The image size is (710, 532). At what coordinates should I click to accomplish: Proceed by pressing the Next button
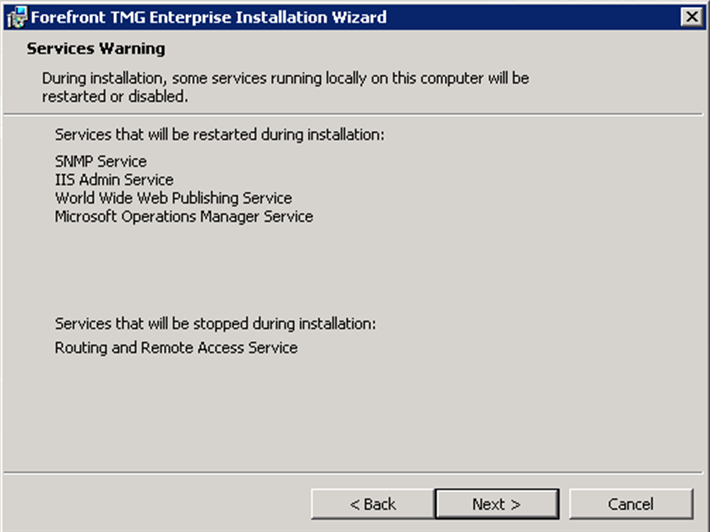click(496, 504)
